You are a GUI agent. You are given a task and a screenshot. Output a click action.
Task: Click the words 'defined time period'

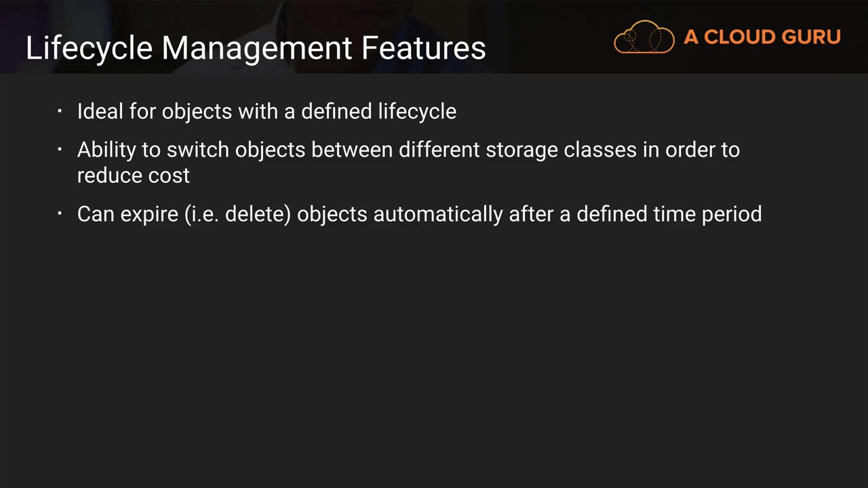tap(669, 214)
